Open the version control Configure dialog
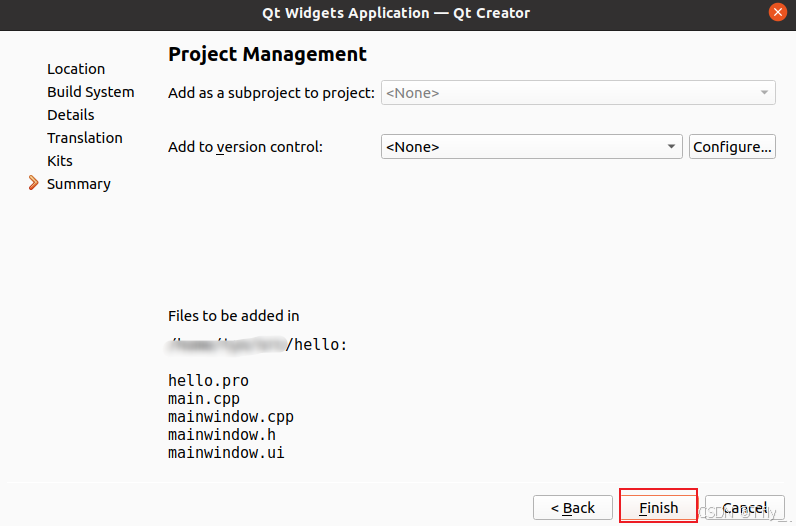The width and height of the screenshot is (796, 526). [x=732, y=147]
